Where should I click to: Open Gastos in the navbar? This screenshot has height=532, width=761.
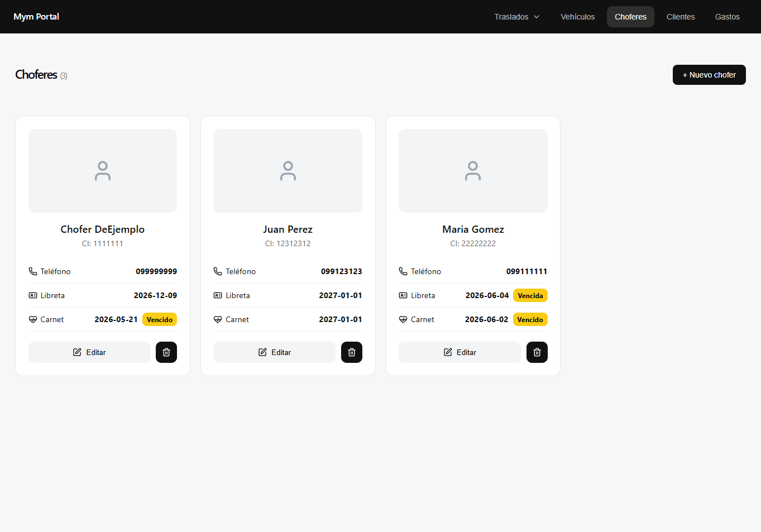(x=728, y=17)
